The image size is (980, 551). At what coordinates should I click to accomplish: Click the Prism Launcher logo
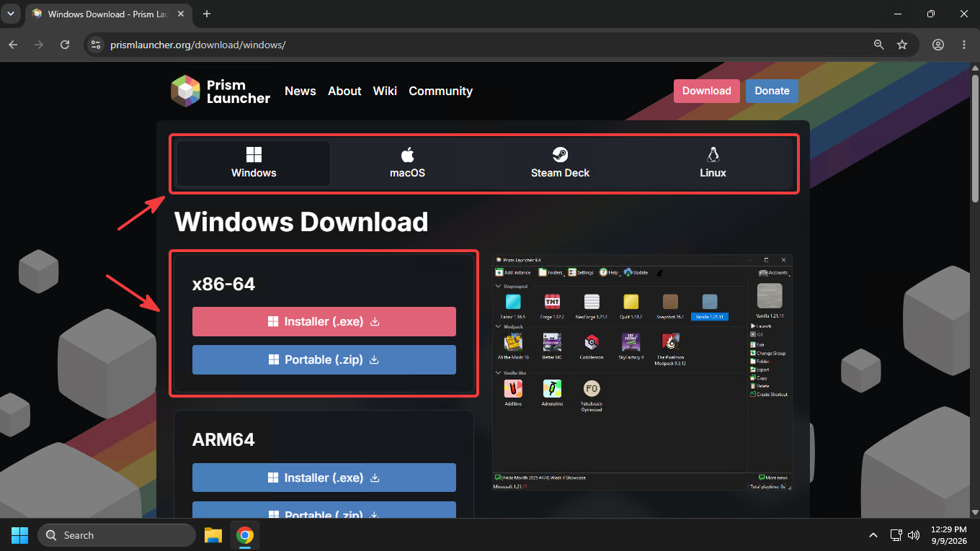[x=220, y=91]
